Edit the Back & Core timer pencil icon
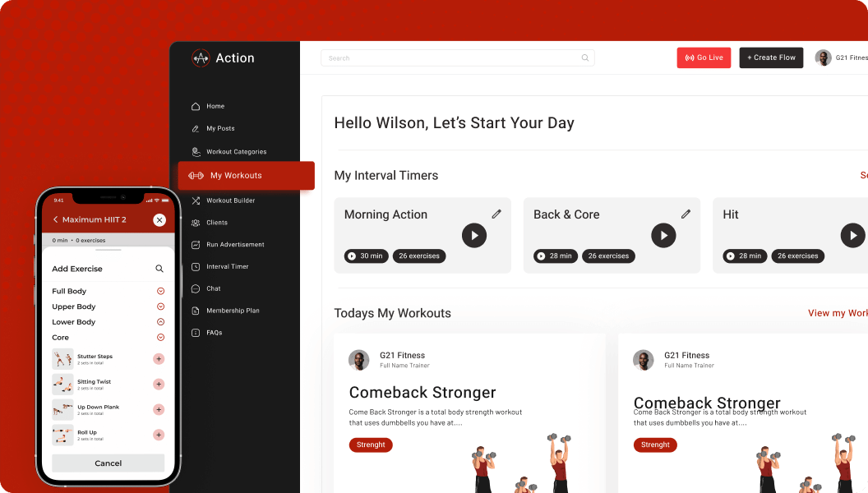This screenshot has height=493, width=868. [686, 214]
